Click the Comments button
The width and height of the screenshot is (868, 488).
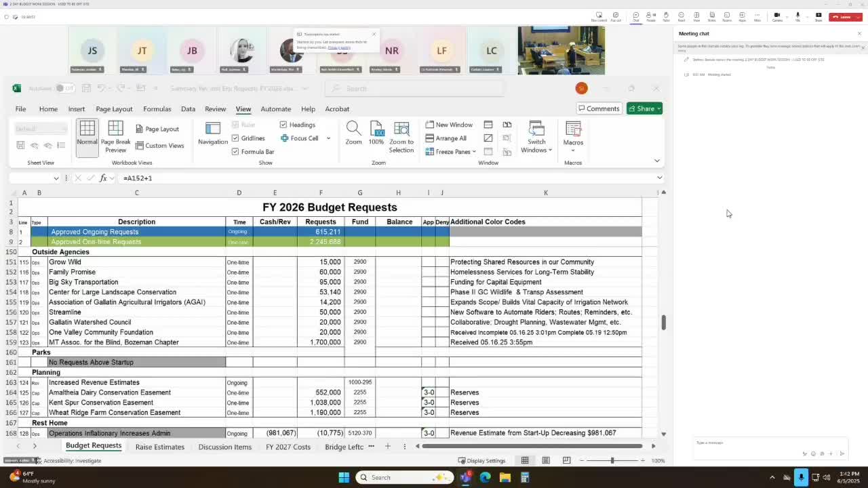tap(598, 108)
